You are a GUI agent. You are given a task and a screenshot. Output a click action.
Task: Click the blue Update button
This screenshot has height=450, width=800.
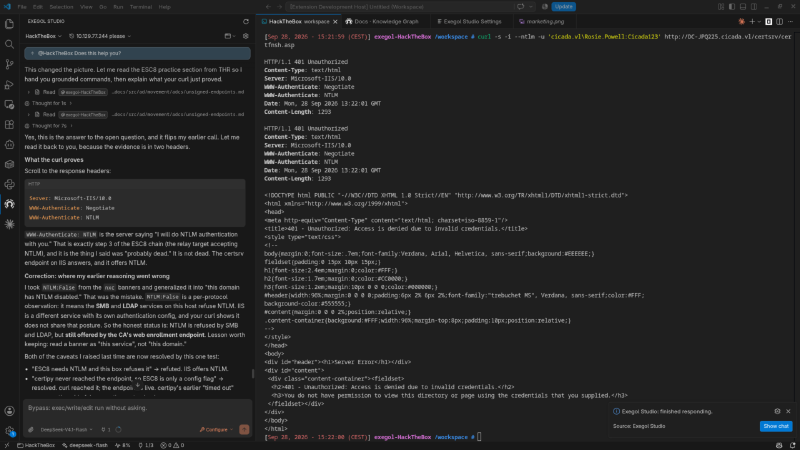(x=563, y=7)
